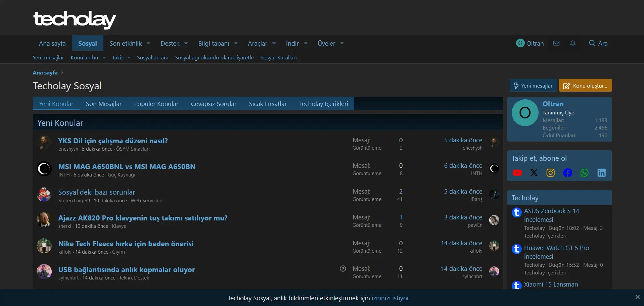The height and width of the screenshot is (306, 644).
Task: Open thread USB bağlantısında anlık kopmalar oluyor
Action: (127, 270)
